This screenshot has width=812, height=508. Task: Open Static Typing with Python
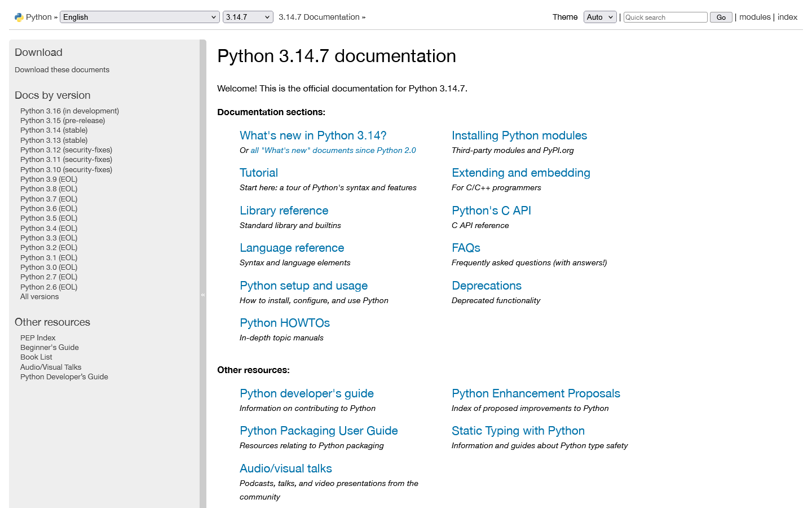tap(518, 431)
